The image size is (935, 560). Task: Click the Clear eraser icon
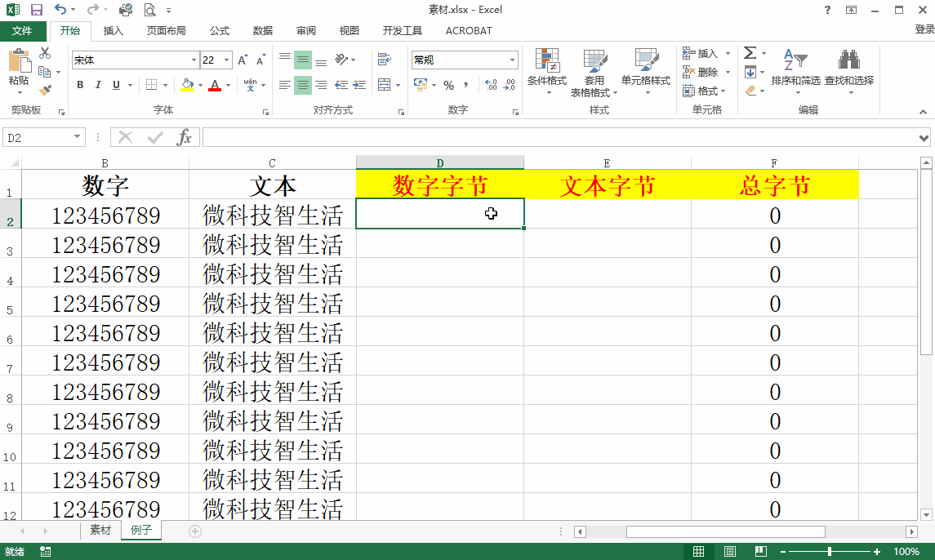point(750,91)
